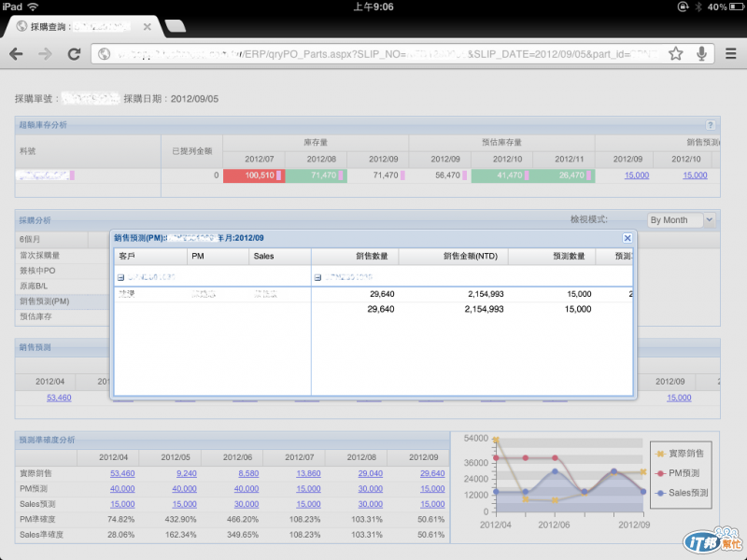Open 15,000 forecast link under 2012/10 in top table
Image resolution: width=747 pixels, height=560 pixels.
[695, 175]
